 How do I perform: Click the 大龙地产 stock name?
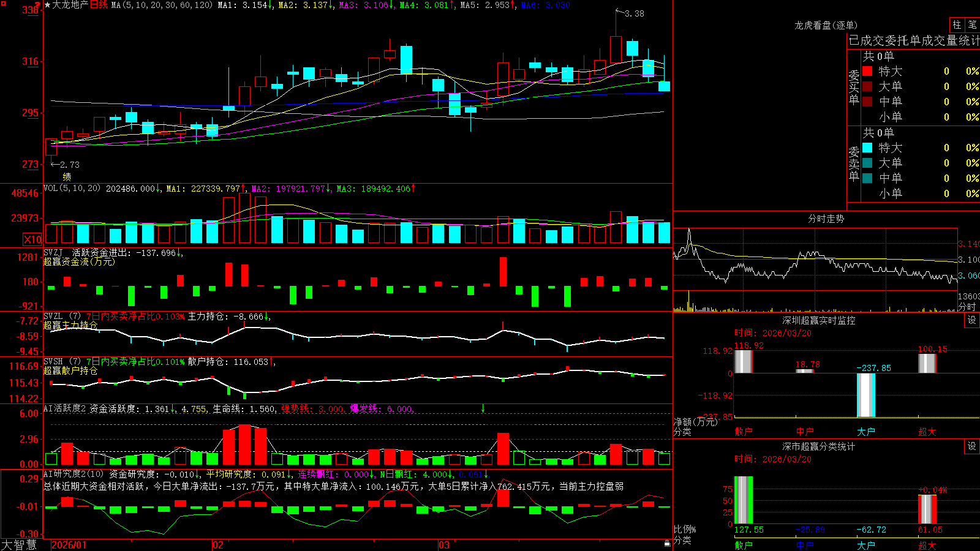tap(70, 5)
